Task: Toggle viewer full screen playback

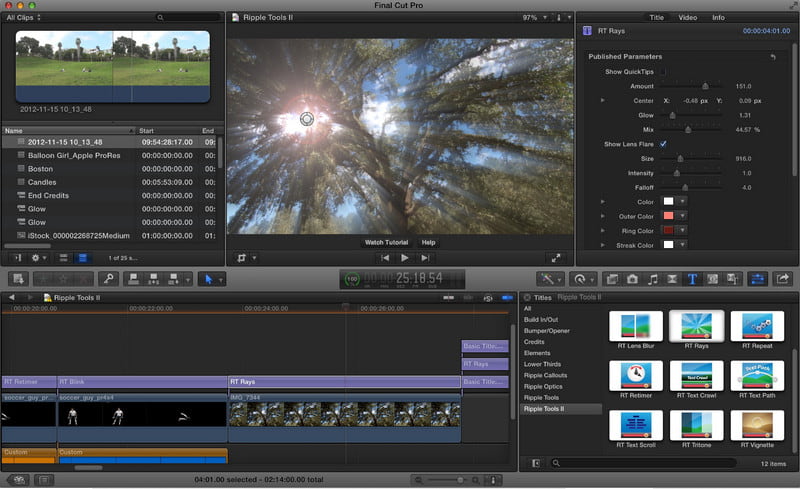Action: pos(556,258)
